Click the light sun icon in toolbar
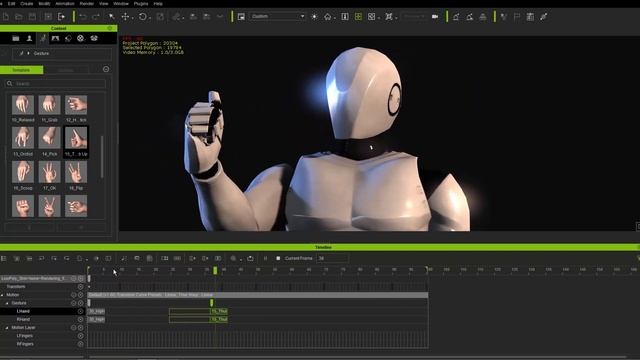 pos(314,17)
